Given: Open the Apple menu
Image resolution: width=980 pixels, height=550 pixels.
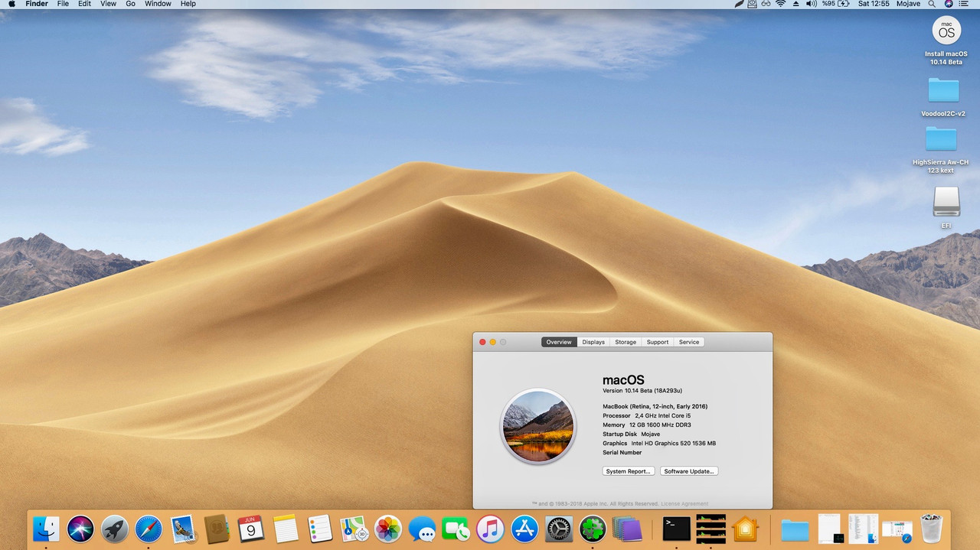Looking at the screenshot, I should pos(11,4).
